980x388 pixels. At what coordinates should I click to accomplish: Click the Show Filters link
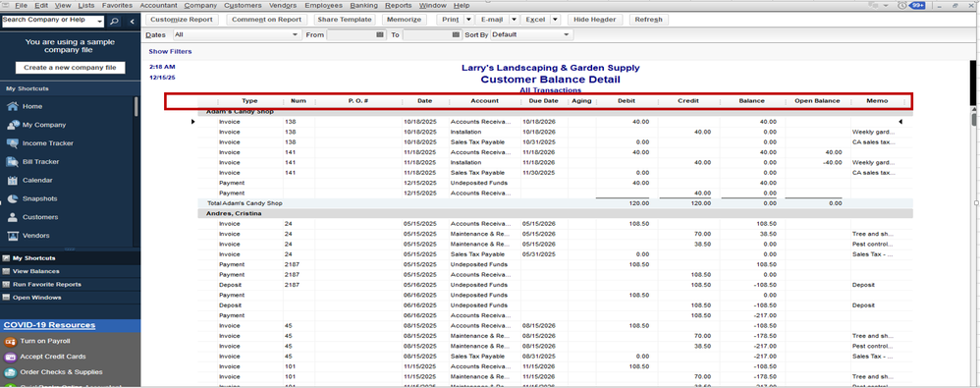[x=170, y=51]
